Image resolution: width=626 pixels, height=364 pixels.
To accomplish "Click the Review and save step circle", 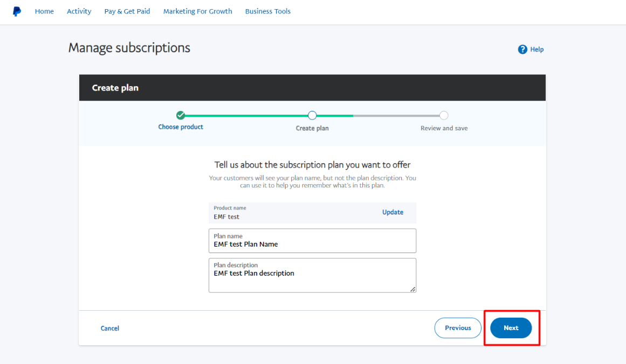I will pos(444,115).
